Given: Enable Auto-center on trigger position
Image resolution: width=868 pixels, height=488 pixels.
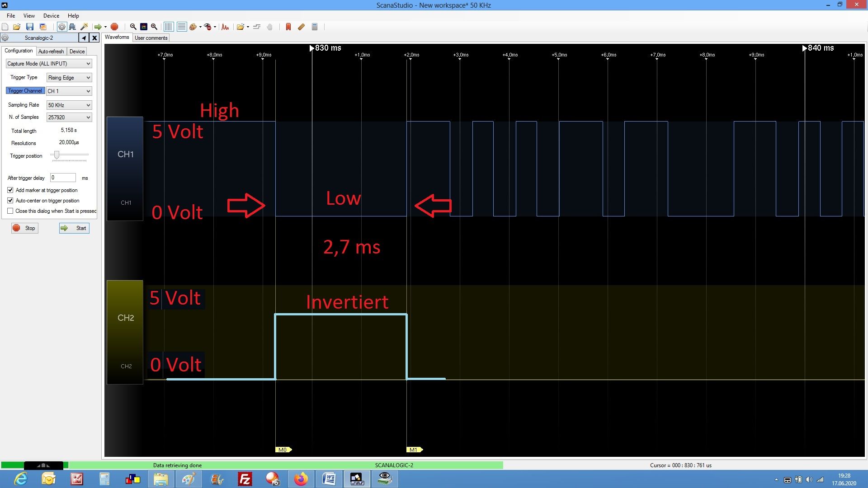Looking at the screenshot, I should point(10,200).
